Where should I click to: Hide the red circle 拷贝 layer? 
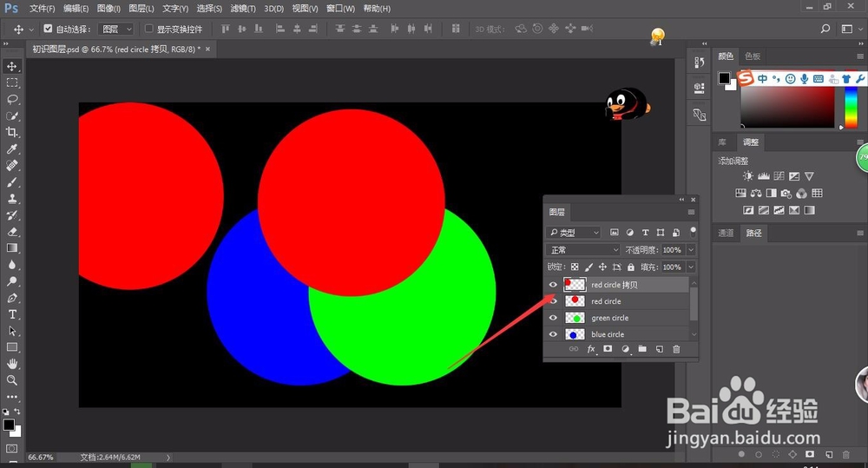pyautogui.click(x=553, y=285)
